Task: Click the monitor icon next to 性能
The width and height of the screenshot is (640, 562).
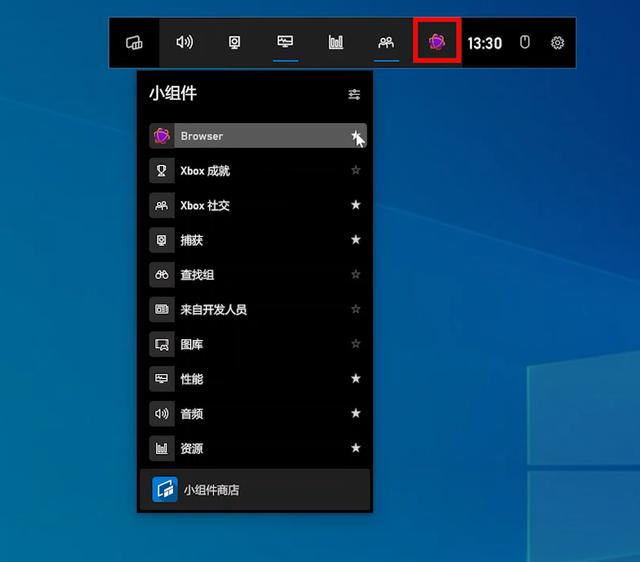Action: point(162,379)
